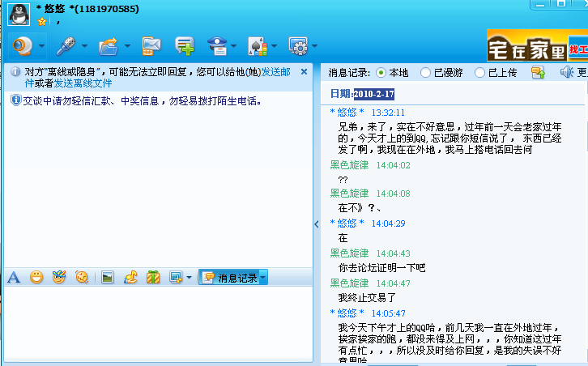Select the 已上传 radio button
Viewport: 588px width, 366px height.
[479, 72]
